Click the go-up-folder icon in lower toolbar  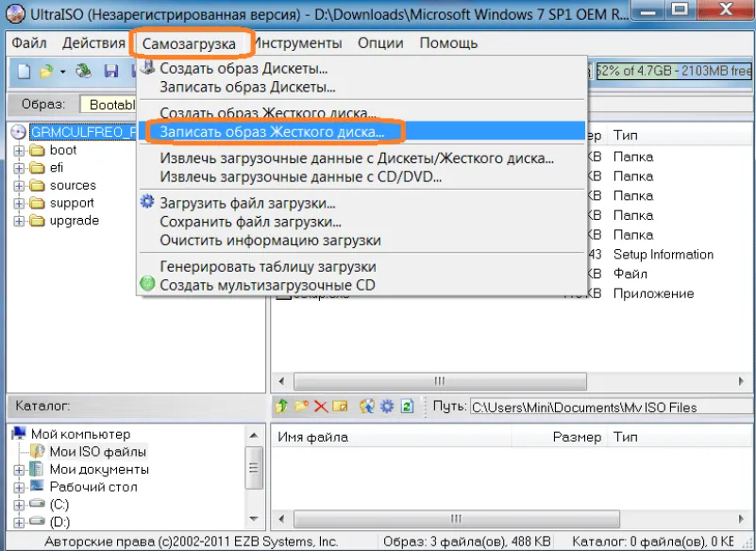click(x=282, y=407)
